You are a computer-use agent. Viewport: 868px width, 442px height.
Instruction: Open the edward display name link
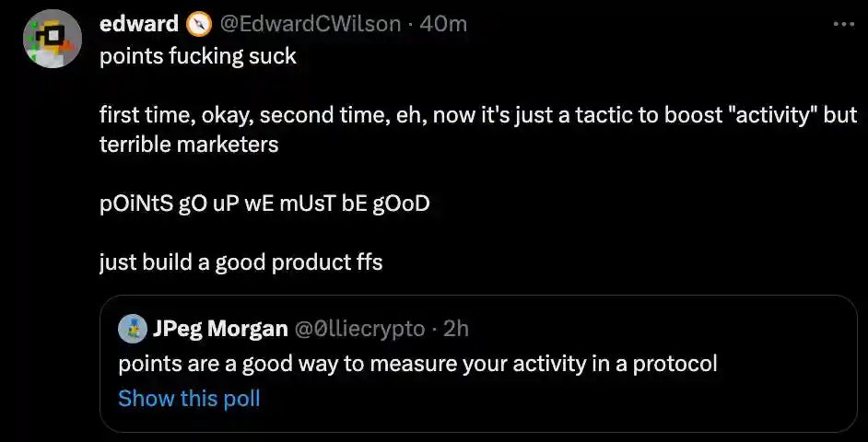coord(139,24)
